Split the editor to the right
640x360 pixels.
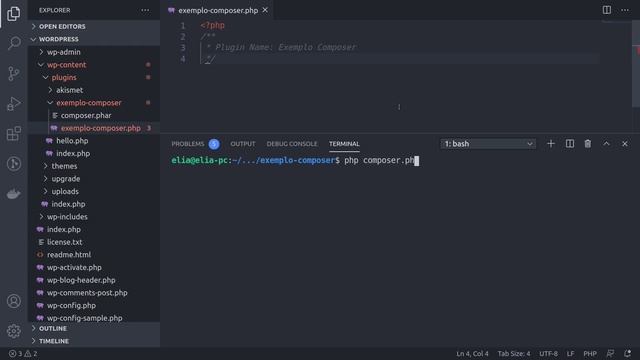[607, 10]
